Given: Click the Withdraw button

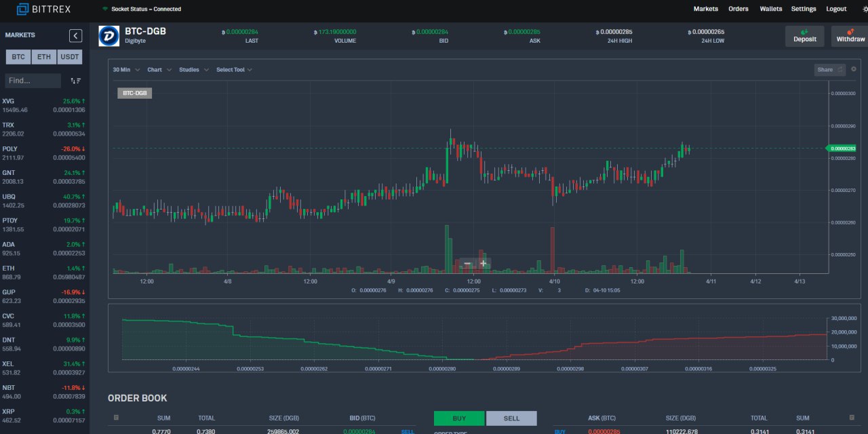Looking at the screenshot, I should [x=850, y=36].
